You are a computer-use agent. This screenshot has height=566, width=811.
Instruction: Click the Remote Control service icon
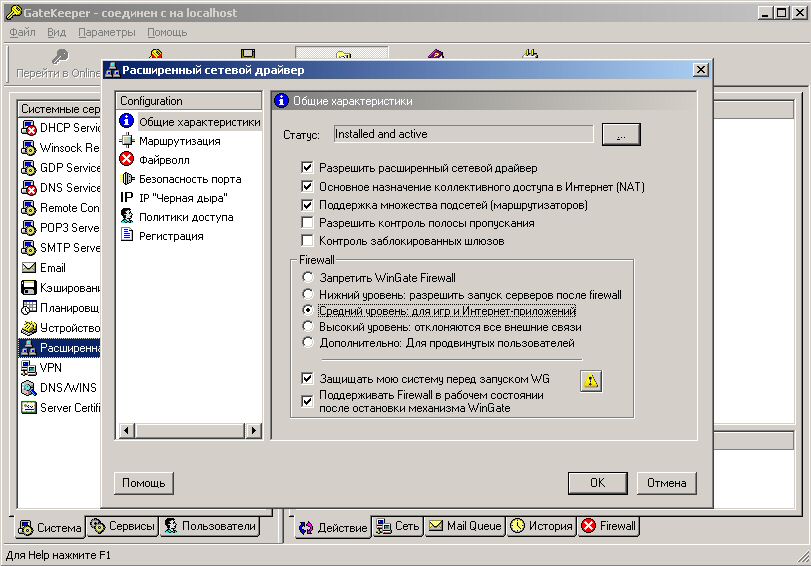tap(29, 208)
